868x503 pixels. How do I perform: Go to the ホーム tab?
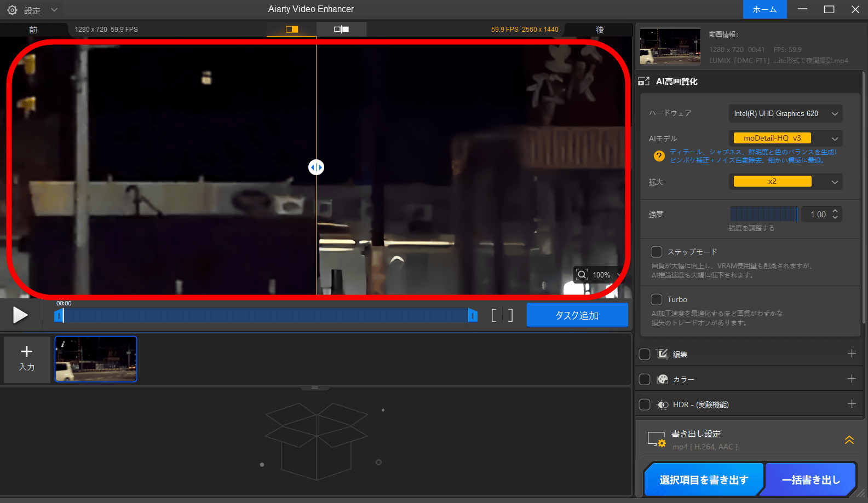coord(764,9)
